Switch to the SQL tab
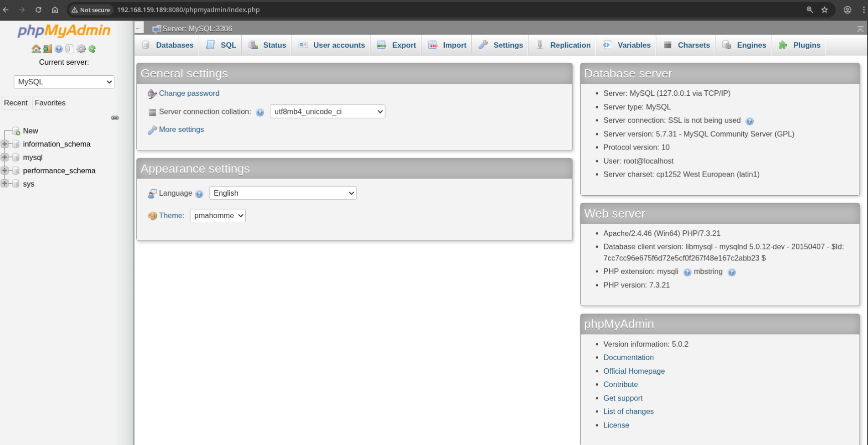868x445 pixels. [221, 45]
